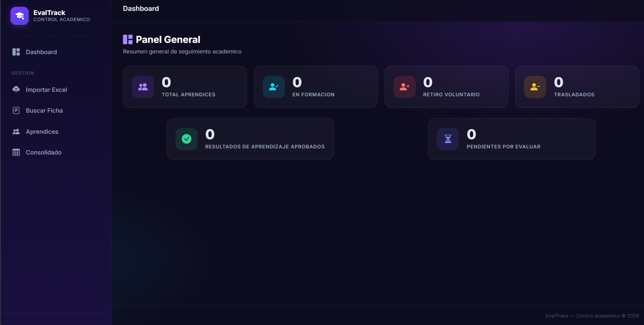Click the orange Trasladados user icon
The height and width of the screenshot is (325, 644).
(x=535, y=87)
